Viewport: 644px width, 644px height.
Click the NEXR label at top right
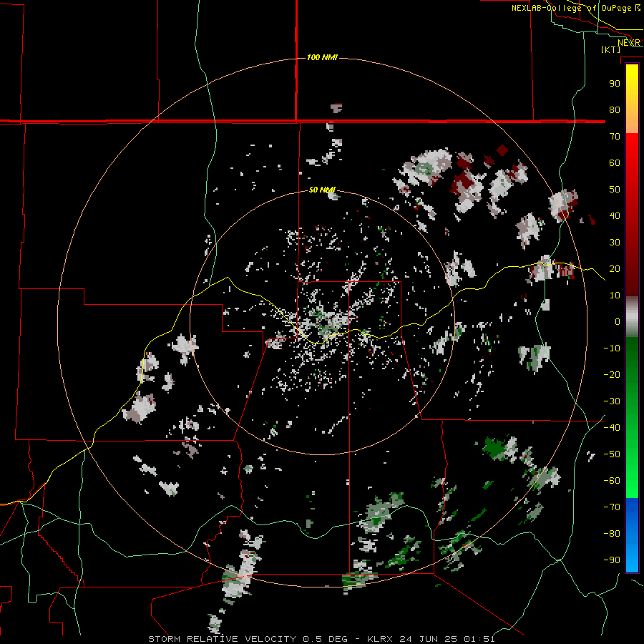point(629,43)
